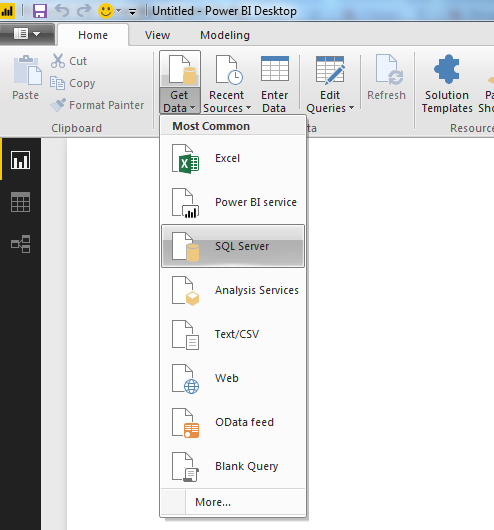This screenshot has height=530, width=494.
Task: Switch to the Modeling tab
Action: click(225, 35)
